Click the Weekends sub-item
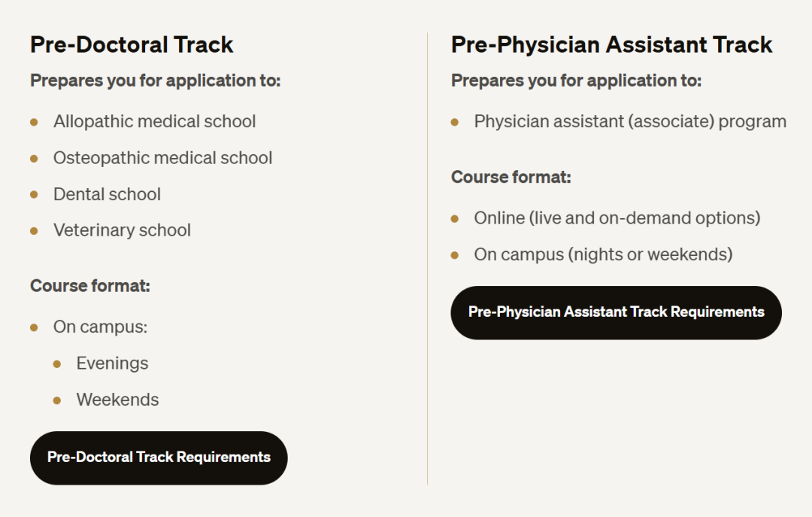This screenshot has width=812, height=517. pos(117,400)
